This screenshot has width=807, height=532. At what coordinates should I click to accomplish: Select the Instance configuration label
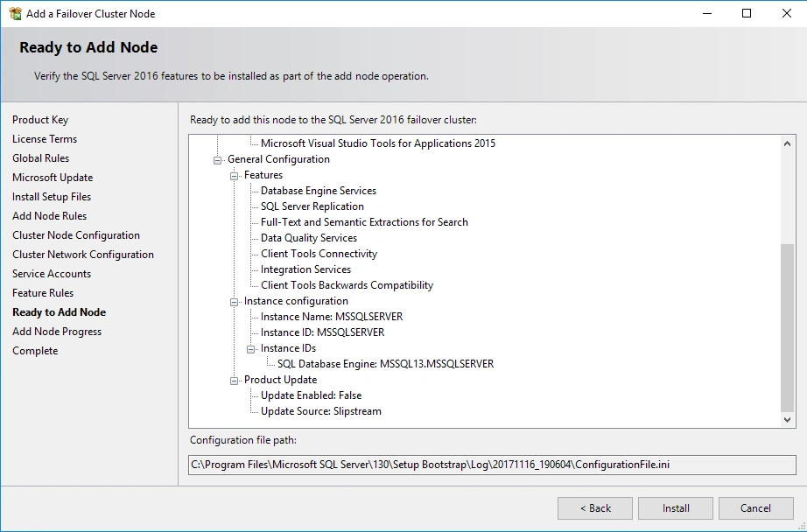pos(296,301)
